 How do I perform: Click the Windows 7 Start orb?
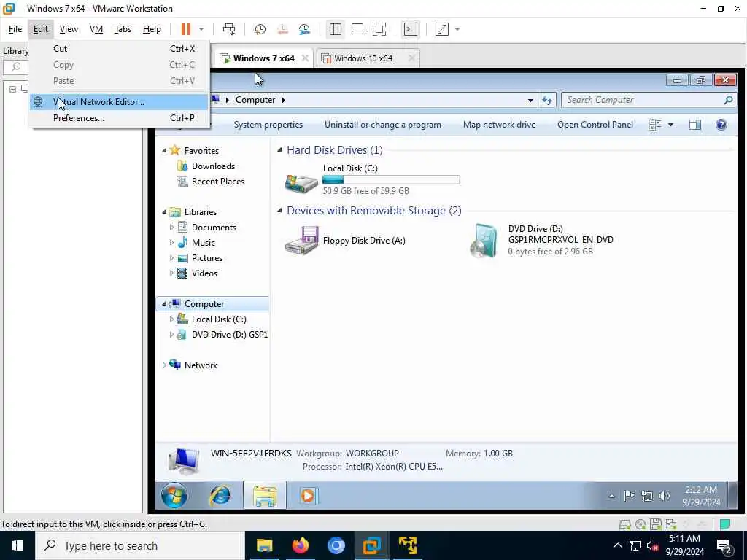pos(174,496)
